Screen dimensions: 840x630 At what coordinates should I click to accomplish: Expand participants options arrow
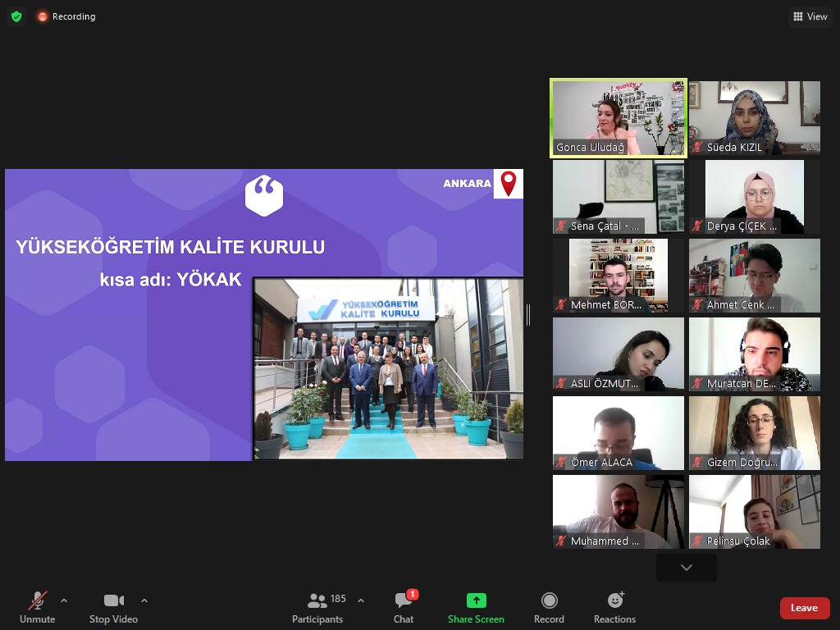click(x=361, y=600)
